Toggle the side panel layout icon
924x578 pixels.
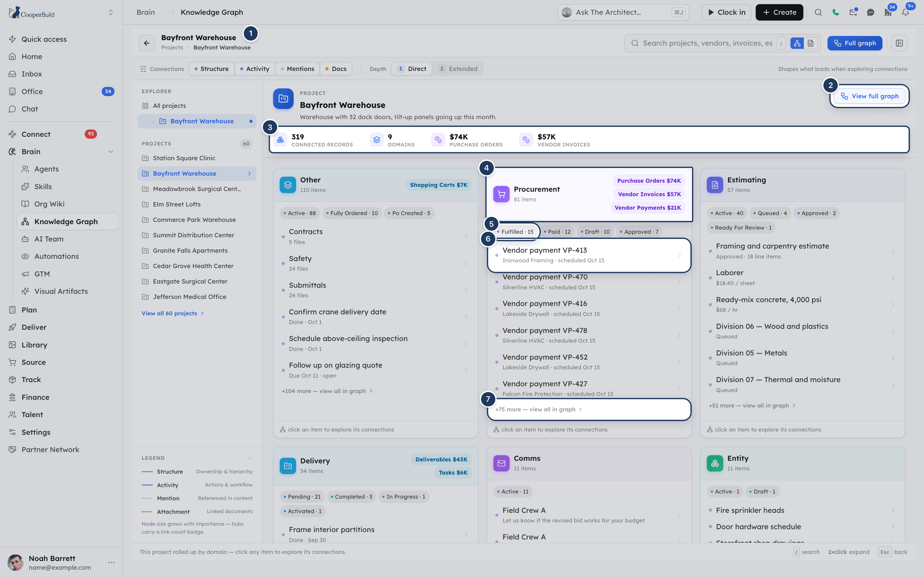[x=899, y=43]
